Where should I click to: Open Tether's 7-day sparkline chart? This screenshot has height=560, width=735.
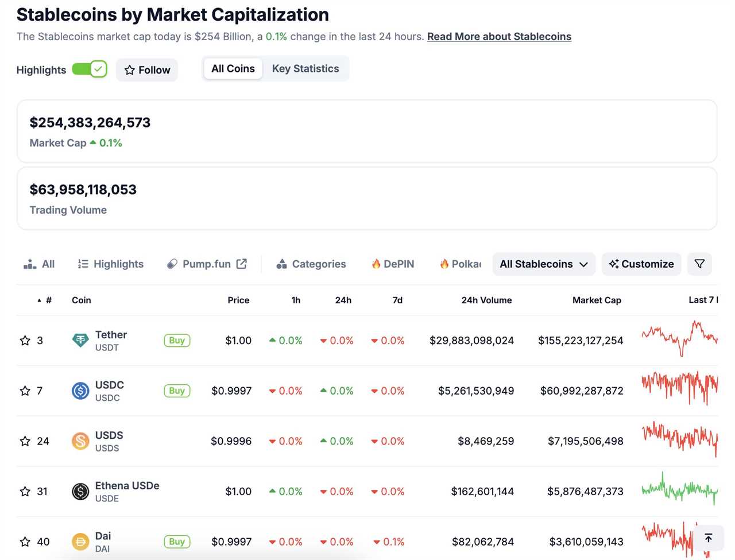click(680, 339)
